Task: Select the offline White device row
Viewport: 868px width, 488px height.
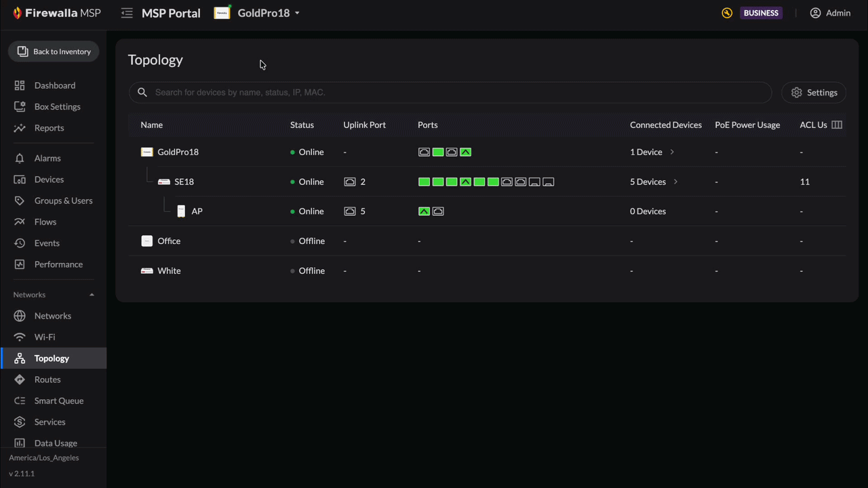Action: (x=487, y=270)
